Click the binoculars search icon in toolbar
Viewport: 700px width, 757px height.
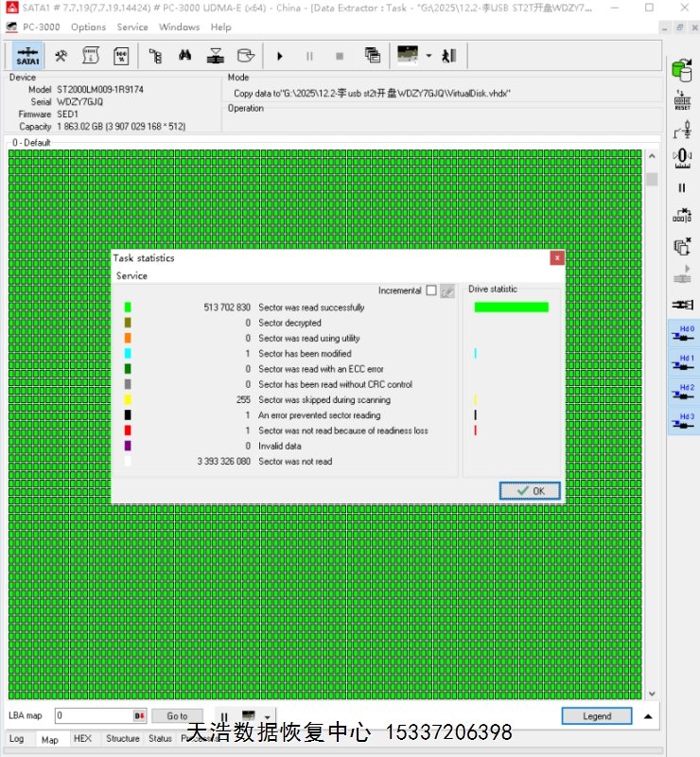185,55
